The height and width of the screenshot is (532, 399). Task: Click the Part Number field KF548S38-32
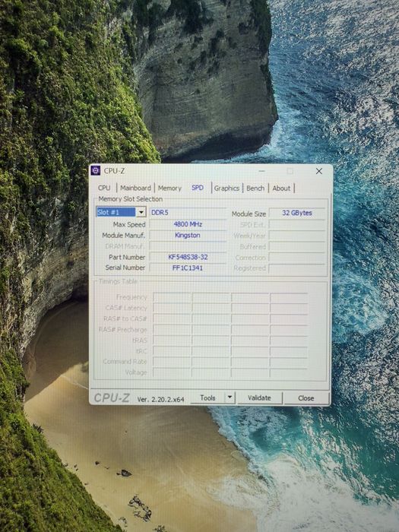tap(188, 257)
